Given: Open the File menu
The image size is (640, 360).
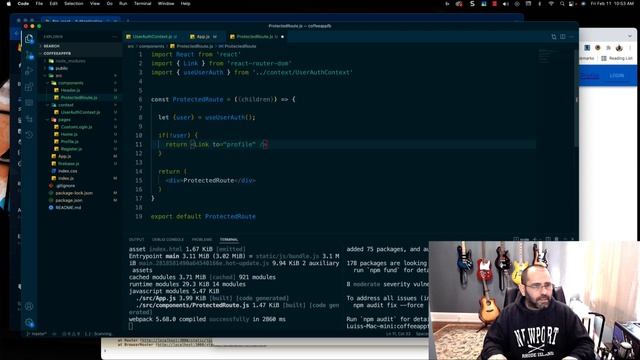Looking at the screenshot, I should tap(39, 4).
